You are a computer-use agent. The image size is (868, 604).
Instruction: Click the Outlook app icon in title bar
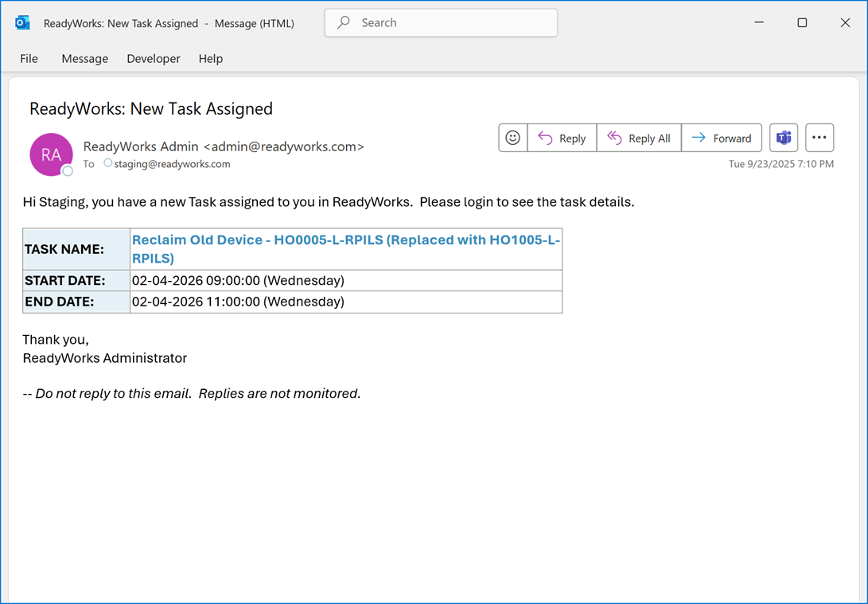(22, 23)
